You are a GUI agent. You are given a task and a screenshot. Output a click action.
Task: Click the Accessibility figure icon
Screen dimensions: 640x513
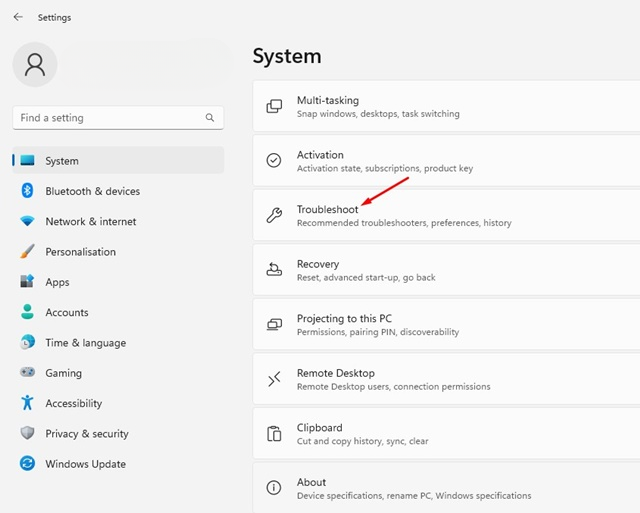point(27,402)
